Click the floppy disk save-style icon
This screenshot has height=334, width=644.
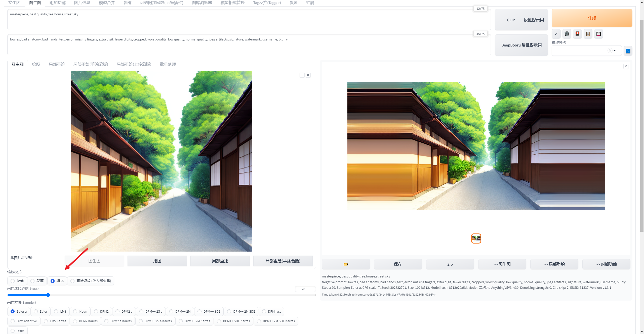tap(598, 34)
